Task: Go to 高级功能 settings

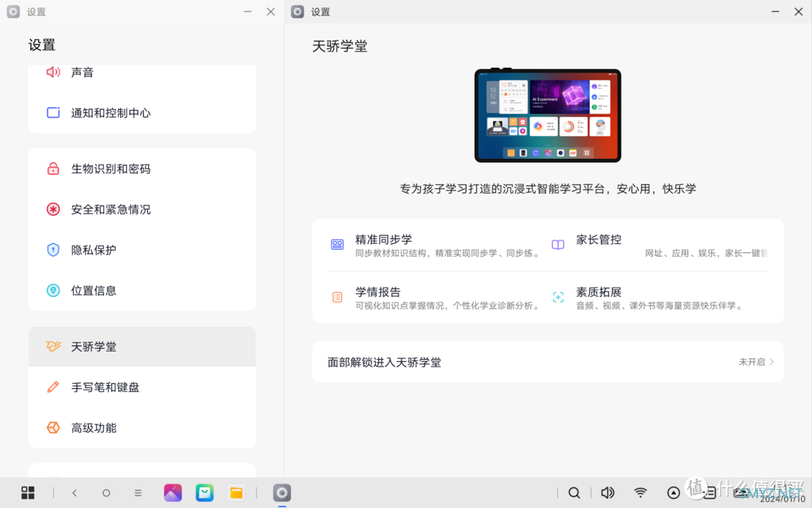Action: (x=142, y=427)
